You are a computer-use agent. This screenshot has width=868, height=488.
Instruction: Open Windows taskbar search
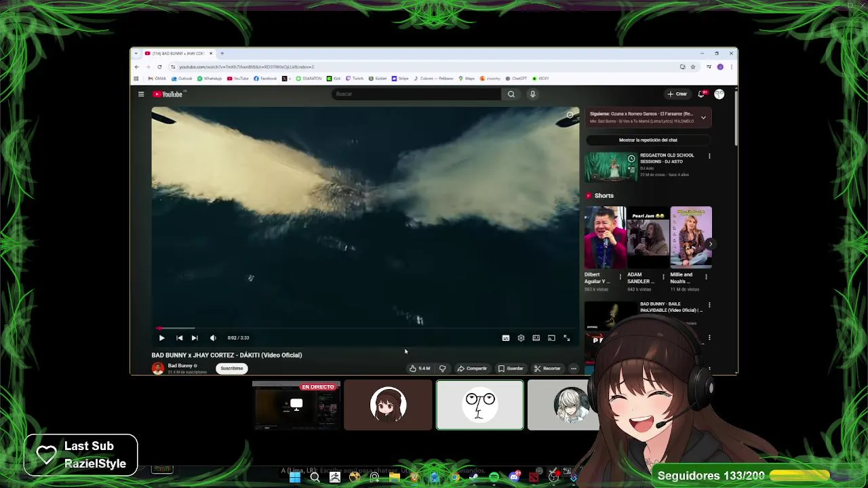[315, 477]
